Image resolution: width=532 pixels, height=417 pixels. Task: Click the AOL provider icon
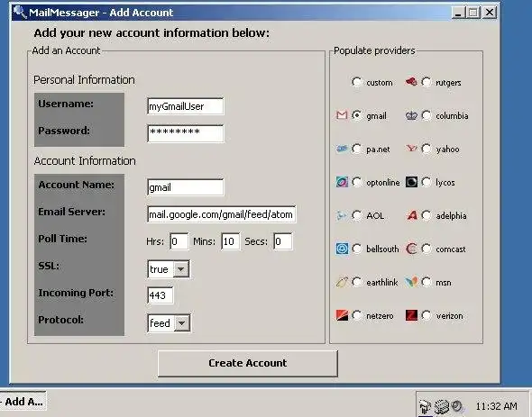pos(342,215)
